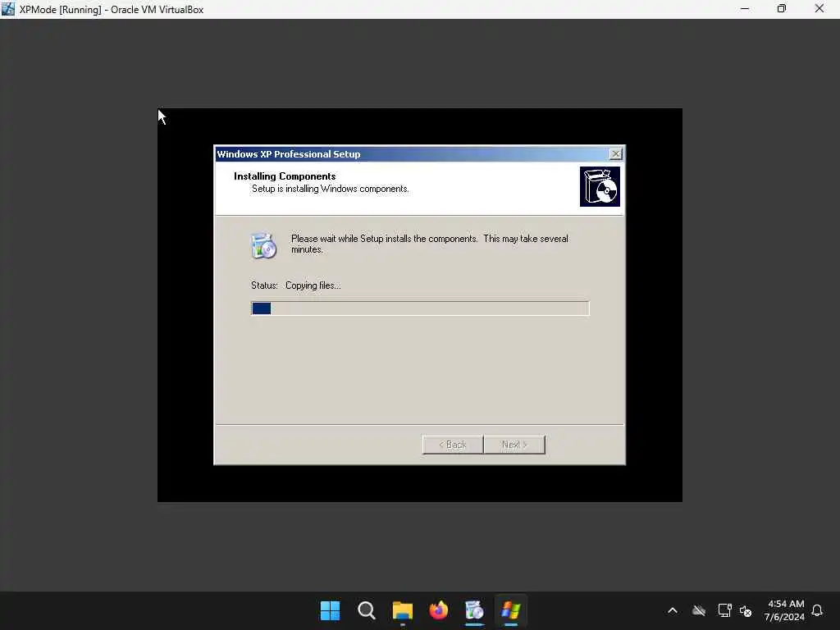
Task: Click the cloud sync tray icon
Action: 699,610
